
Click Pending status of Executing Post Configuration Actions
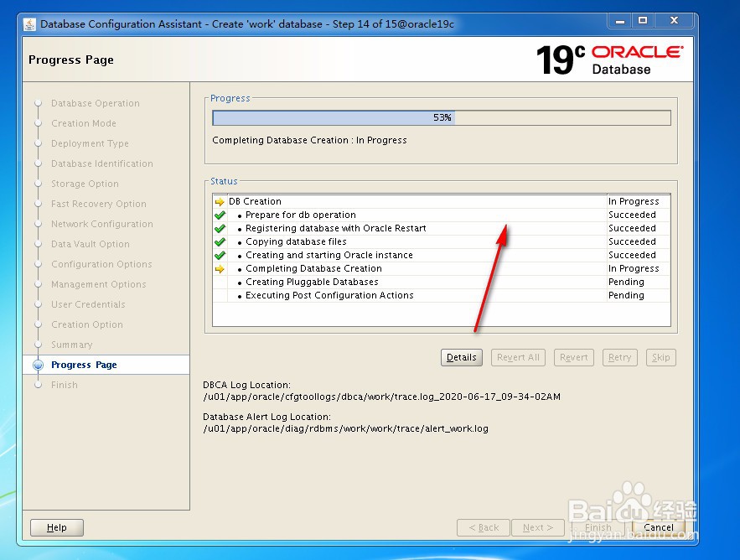pos(626,296)
